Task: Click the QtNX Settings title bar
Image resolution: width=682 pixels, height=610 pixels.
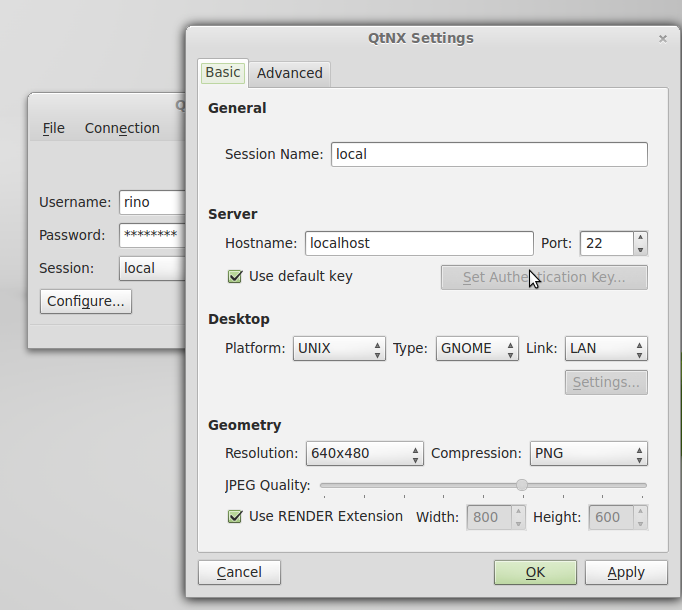Action: point(421,38)
